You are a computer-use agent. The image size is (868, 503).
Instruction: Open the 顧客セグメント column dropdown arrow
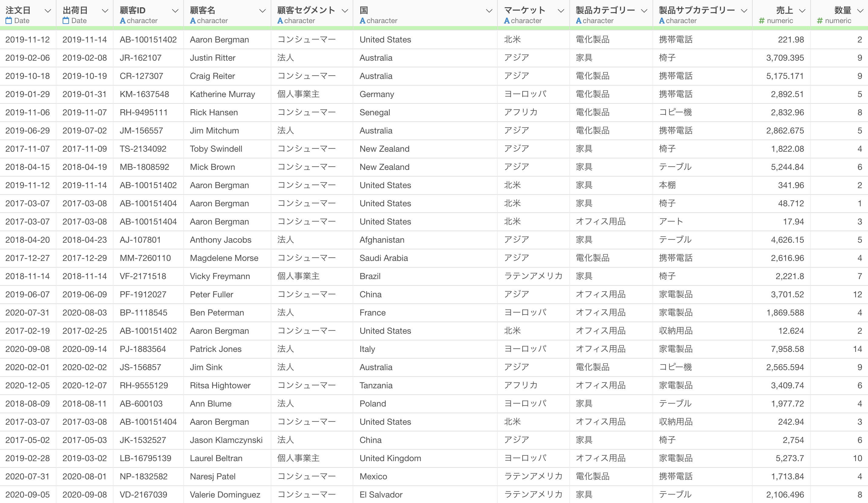click(345, 11)
